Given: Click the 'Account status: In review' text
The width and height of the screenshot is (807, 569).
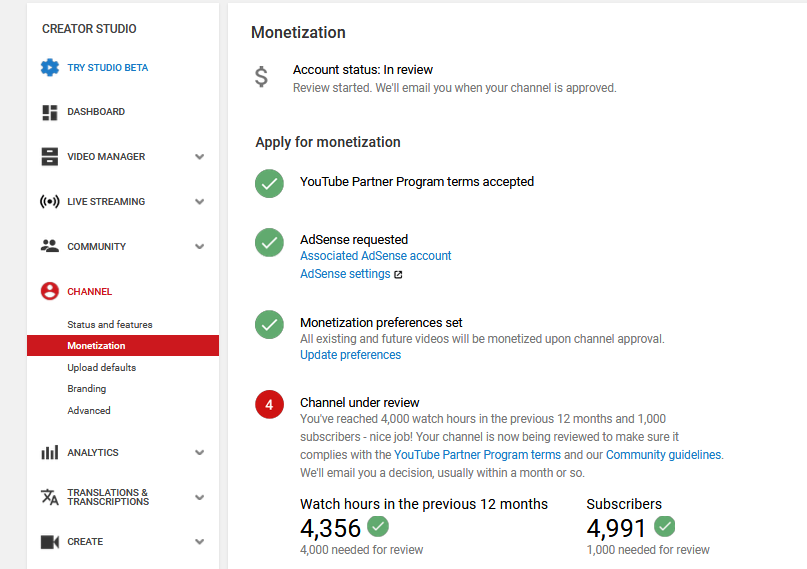Looking at the screenshot, I should 363,69.
